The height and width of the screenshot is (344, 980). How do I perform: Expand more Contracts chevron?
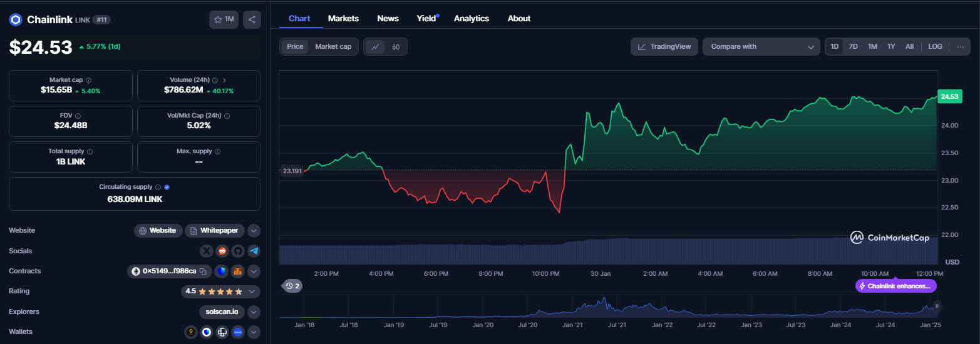click(x=254, y=271)
